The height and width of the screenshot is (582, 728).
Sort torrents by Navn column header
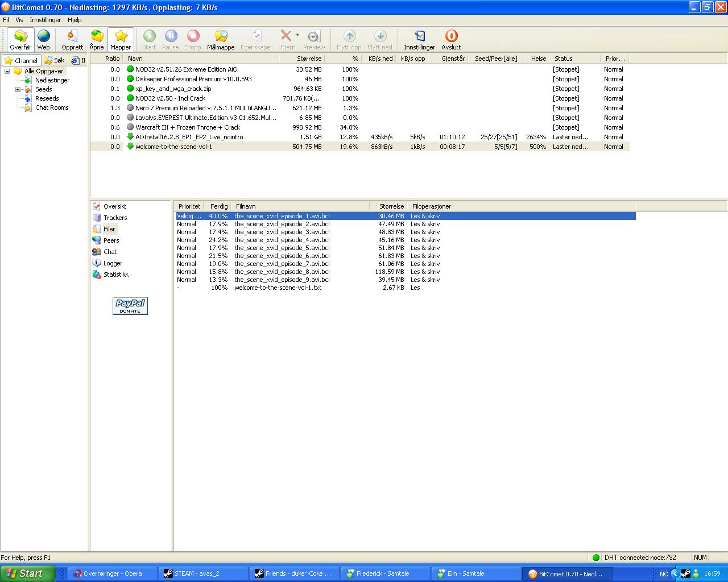coord(201,59)
